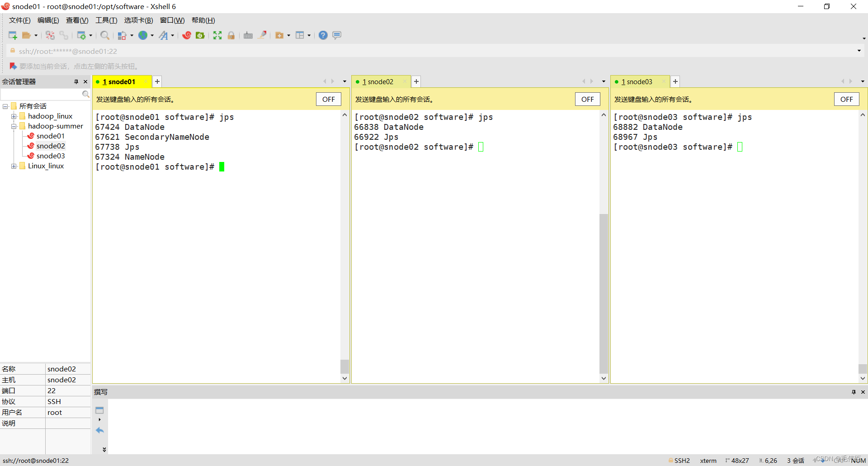Click scroll up arrow in snode03 terminal
Screen dimensions: 868x466
click(x=863, y=115)
